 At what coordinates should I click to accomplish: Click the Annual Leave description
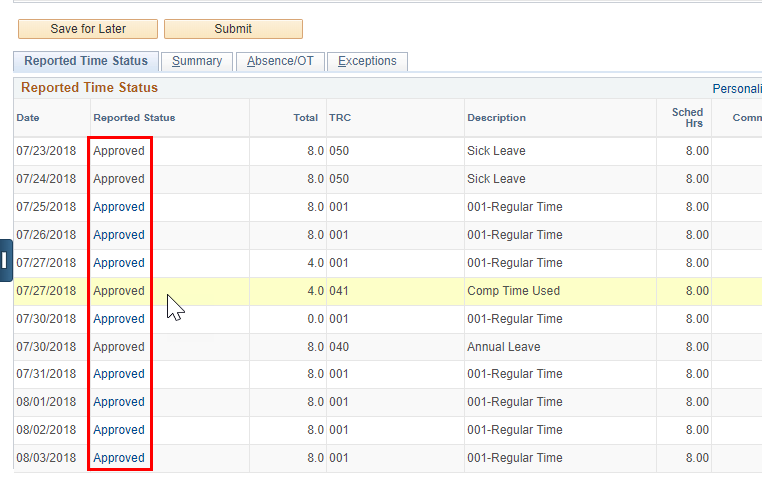pyautogui.click(x=504, y=347)
